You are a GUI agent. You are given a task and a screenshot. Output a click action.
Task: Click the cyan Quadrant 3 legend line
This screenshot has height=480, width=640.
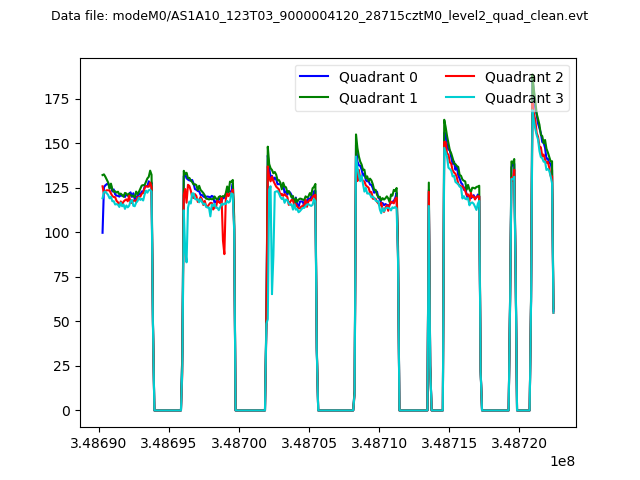coord(463,98)
